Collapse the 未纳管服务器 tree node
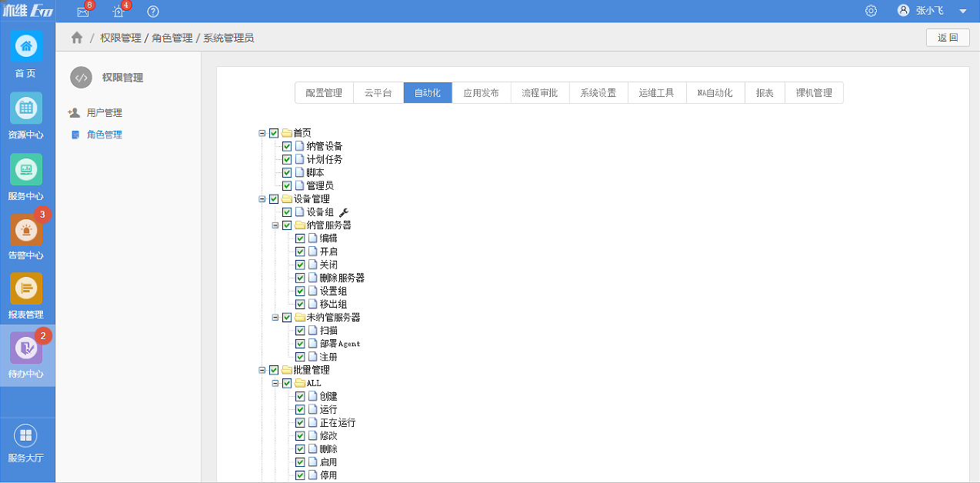This screenshot has height=483, width=980. point(275,317)
